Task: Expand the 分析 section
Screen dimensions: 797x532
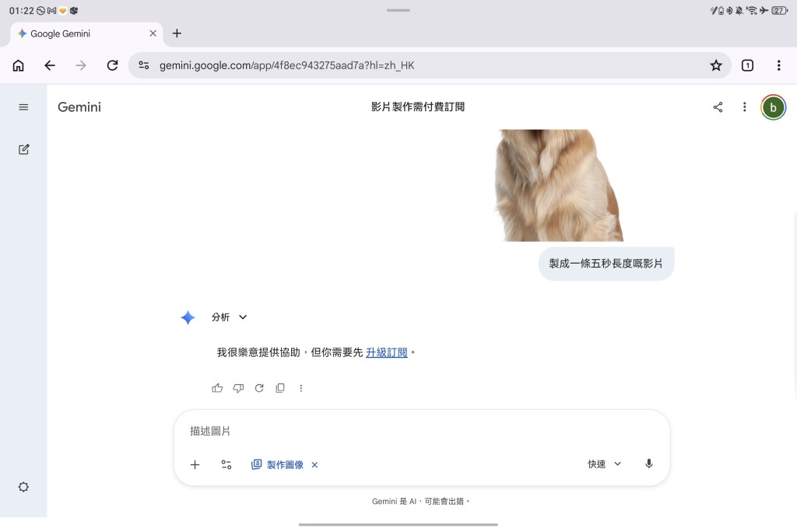Action: click(x=241, y=317)
